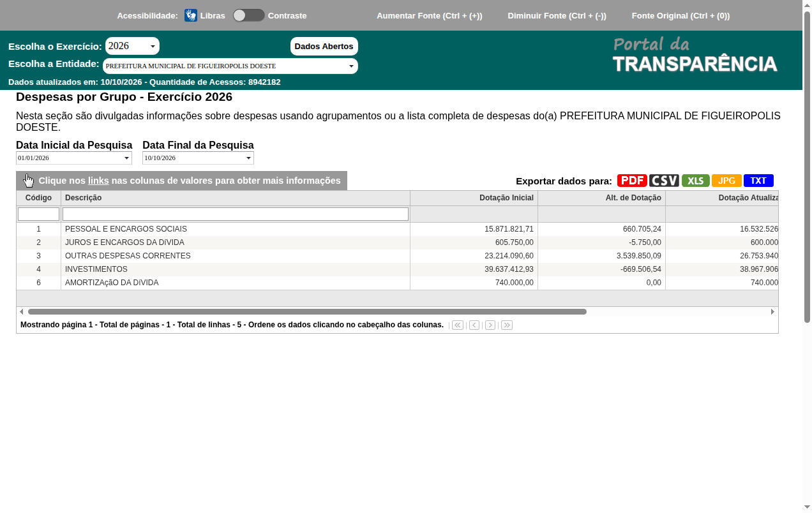Export data as PDF

point(632,181)
